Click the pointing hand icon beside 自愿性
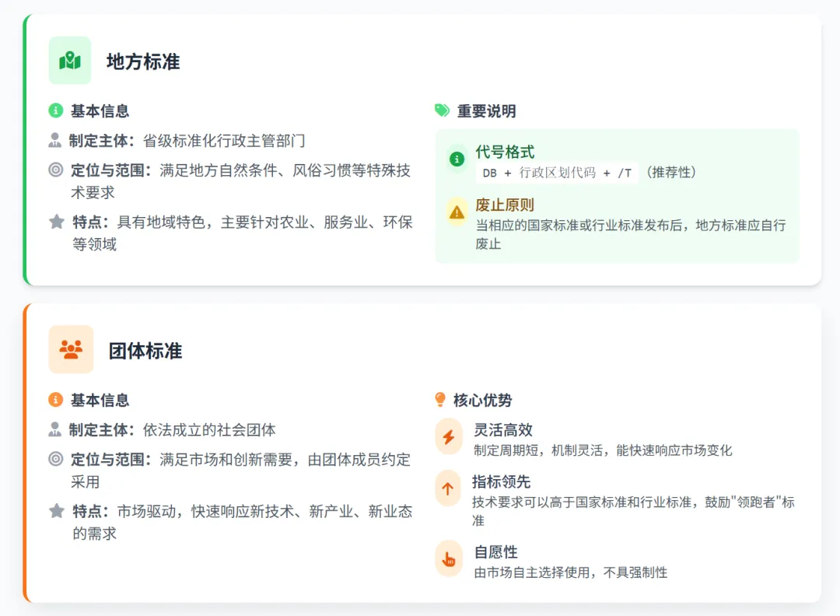Image resolution: width=840 pixels, height=616 pixels. 448,558
